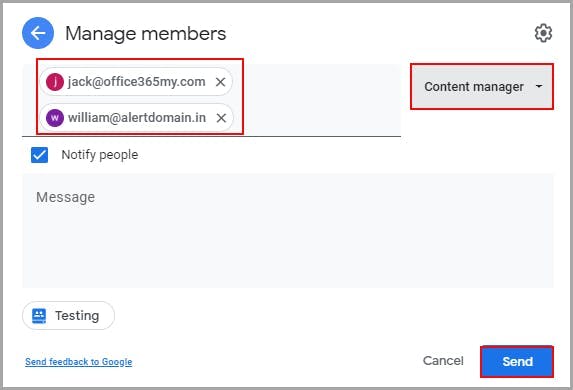This screenshot has width=573, height=390.
Task: Click the blue Send button
Action: [517, 361]
